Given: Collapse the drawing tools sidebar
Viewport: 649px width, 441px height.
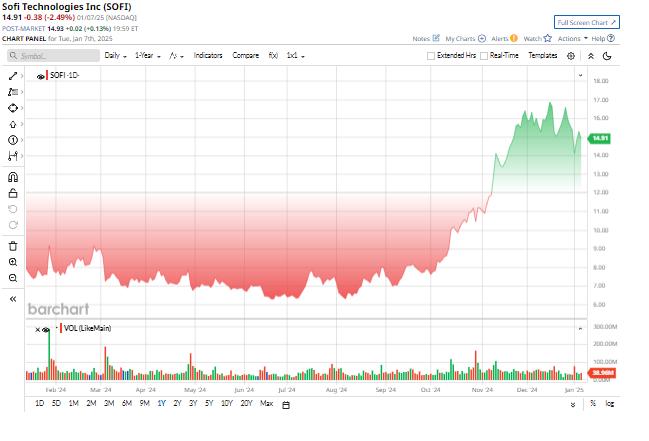Looking at the screenshot, I should coord(13,299).
